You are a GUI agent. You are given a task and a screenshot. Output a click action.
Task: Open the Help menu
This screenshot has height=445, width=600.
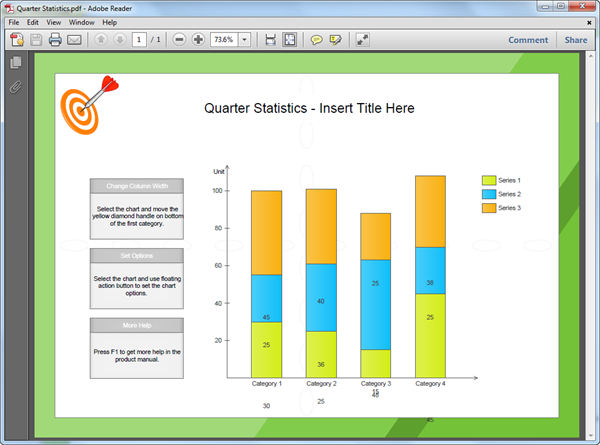coord(109,22)
